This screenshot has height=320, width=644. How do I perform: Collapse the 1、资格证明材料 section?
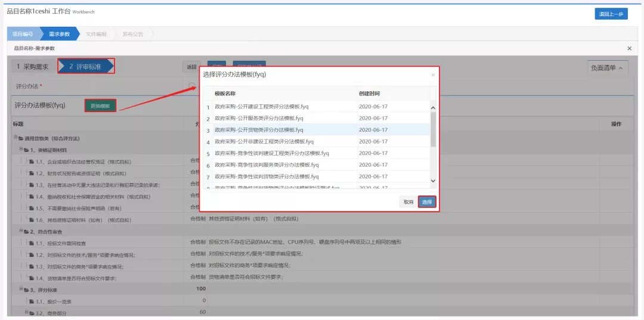20,150
